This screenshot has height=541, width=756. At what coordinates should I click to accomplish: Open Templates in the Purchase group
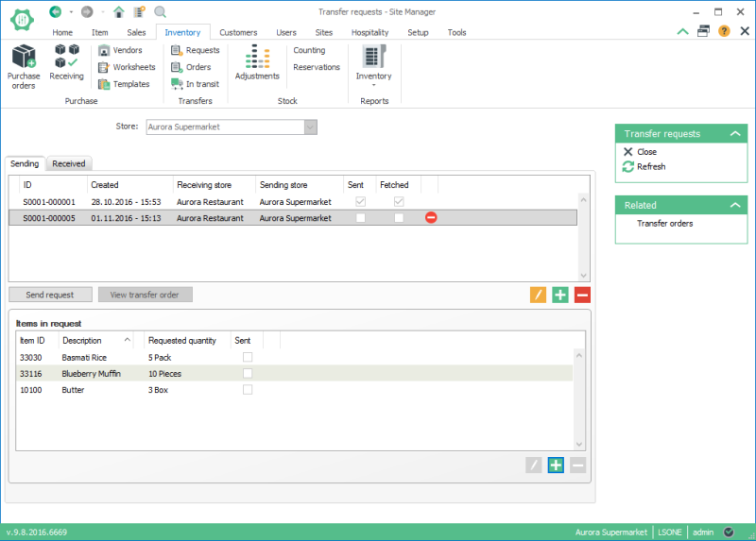click(x=124, y=84)
